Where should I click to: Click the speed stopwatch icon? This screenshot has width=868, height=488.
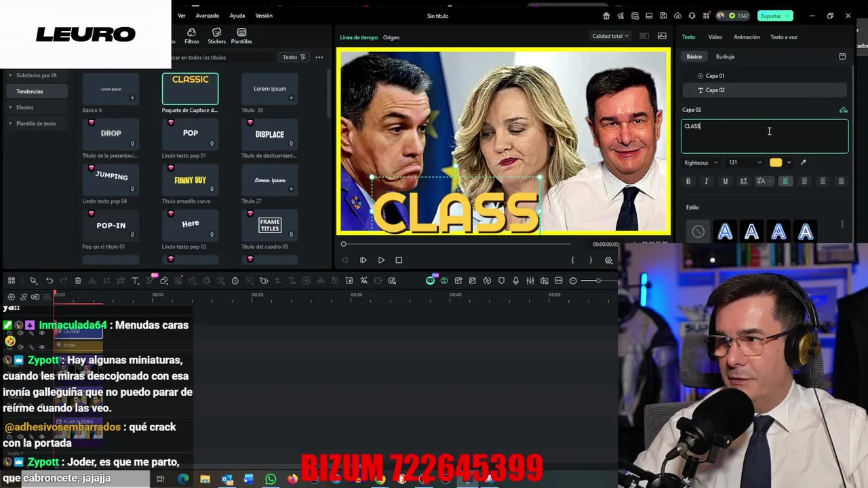tap(235, 281)
